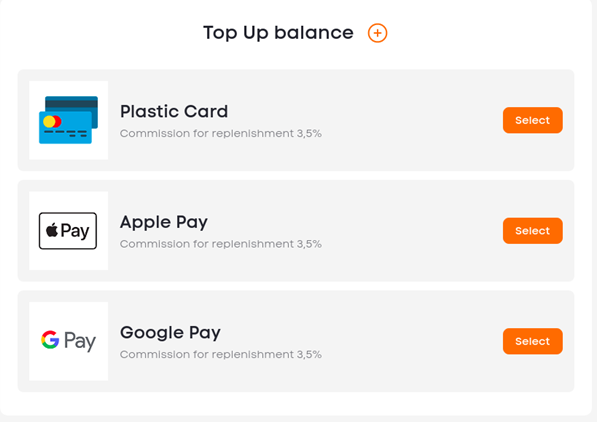The image size is (601, 429).
Task: Click the dark blue rear card in icon
Action: click(72, 105)
